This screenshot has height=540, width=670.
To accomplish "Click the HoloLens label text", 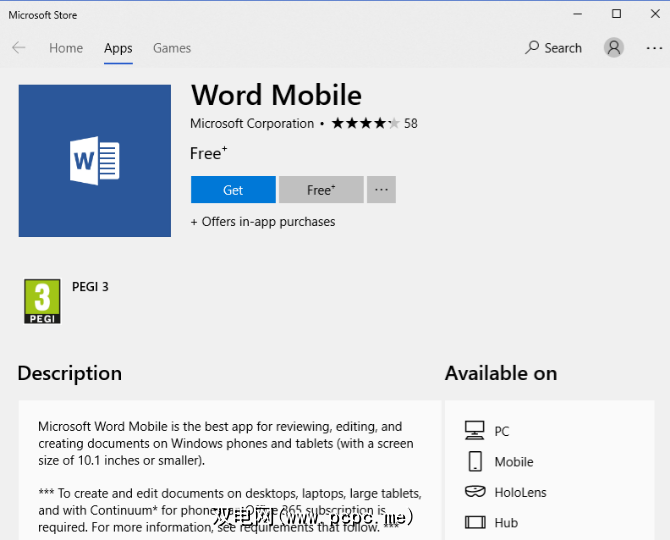I will click(x=520, y=492).
